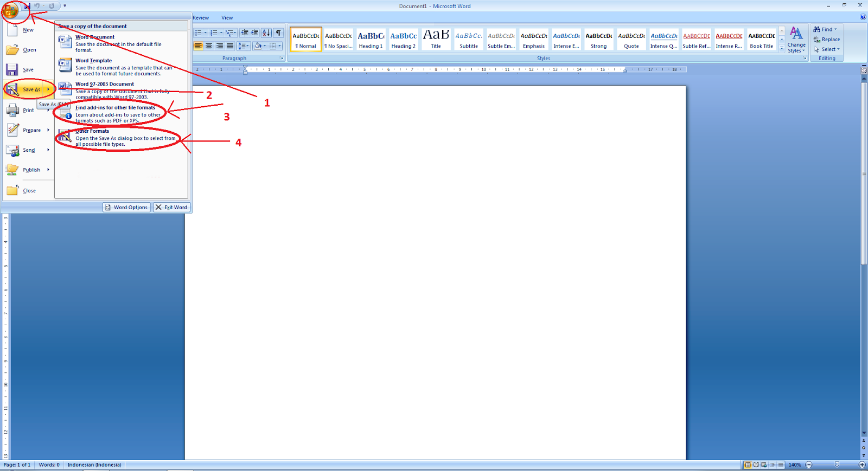
Task: Toggle Justify alignment
Action: [x=230, y=46]
